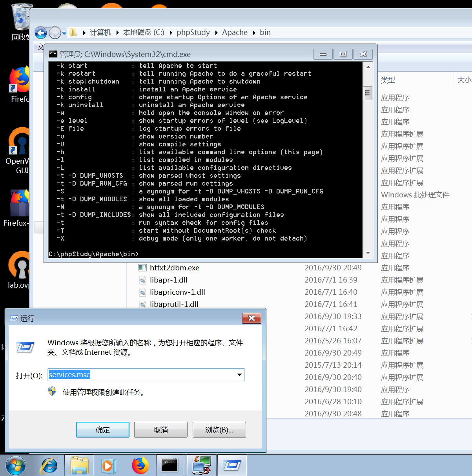
Task: Click the C:\phpStudy\Apache\bin> prompt line
Action: (94, 254)
